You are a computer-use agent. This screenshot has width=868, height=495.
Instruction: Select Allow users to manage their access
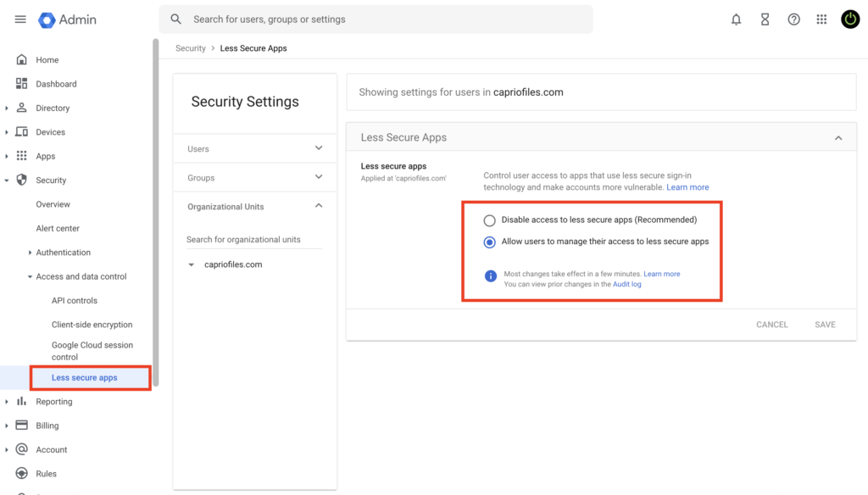pos(489,242)
